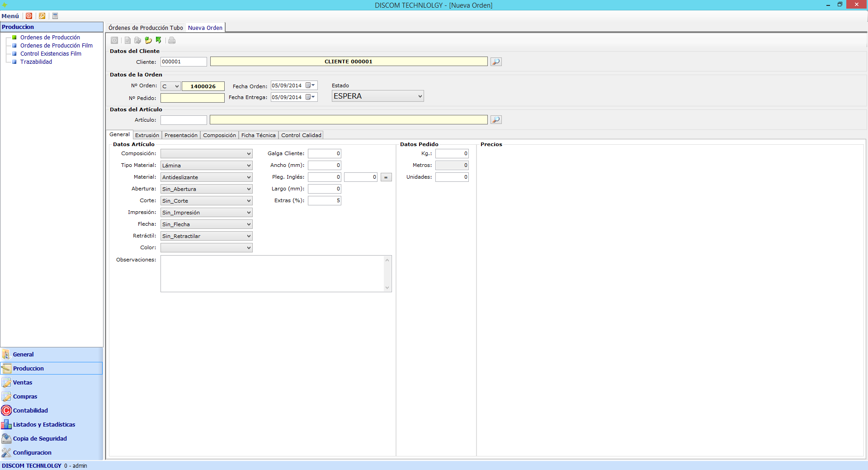Click the green curved arrow toolbar icon
The image size is (868, 470).
[159, 40]
